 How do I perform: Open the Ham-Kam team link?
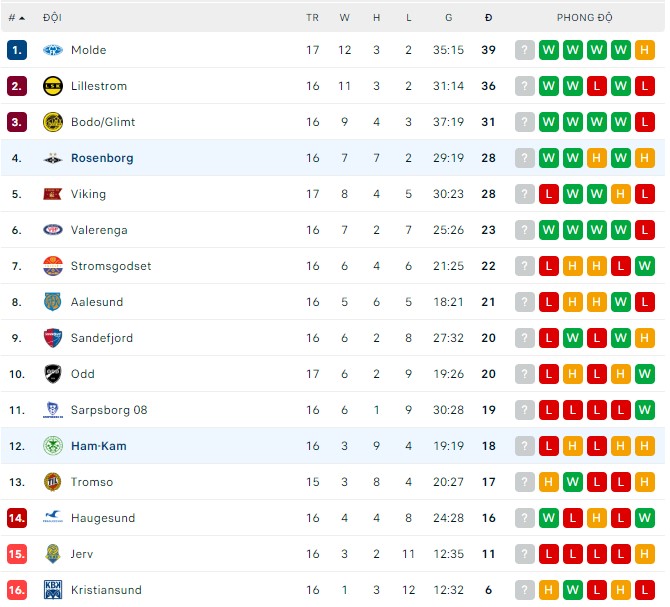(x=98, y=446)
